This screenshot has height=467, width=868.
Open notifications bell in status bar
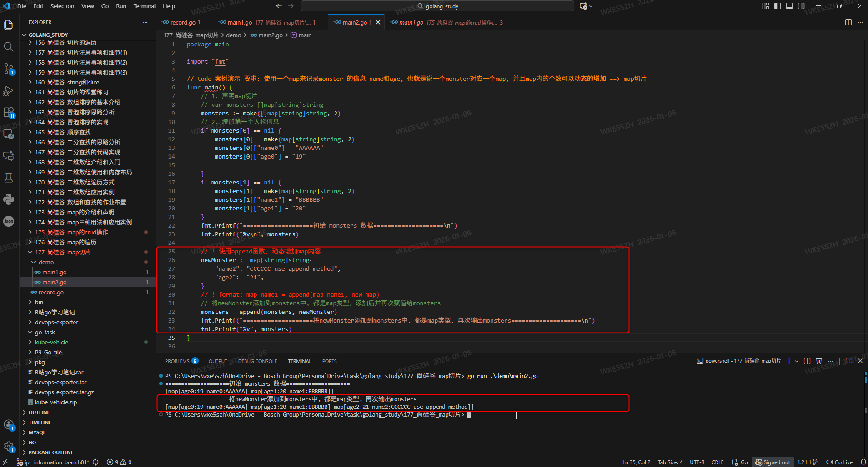863,462
